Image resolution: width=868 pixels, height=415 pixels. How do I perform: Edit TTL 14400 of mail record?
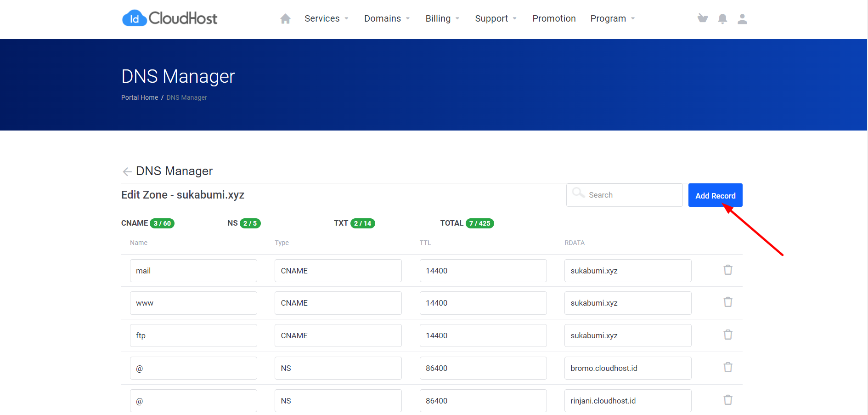(x=483, y=271)
